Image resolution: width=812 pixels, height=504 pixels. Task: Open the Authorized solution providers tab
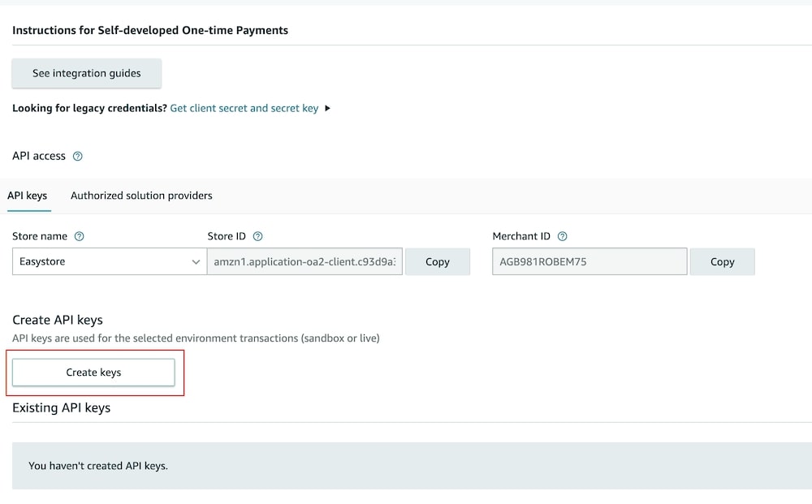(x=141, y=196)
